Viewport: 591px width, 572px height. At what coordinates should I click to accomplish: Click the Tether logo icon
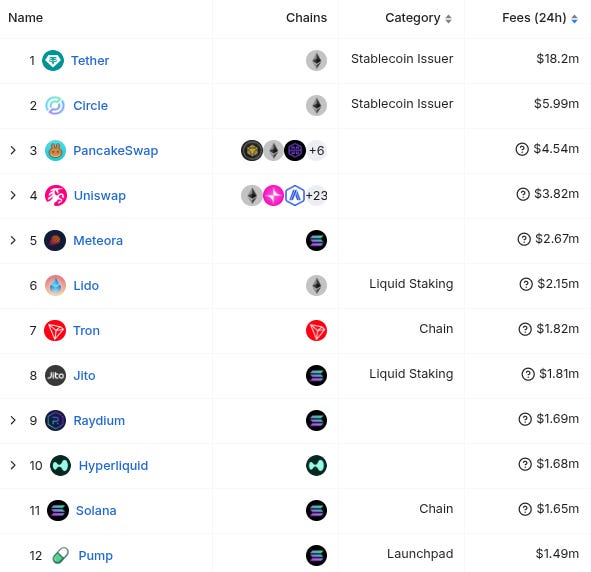[x=53, y=60]
